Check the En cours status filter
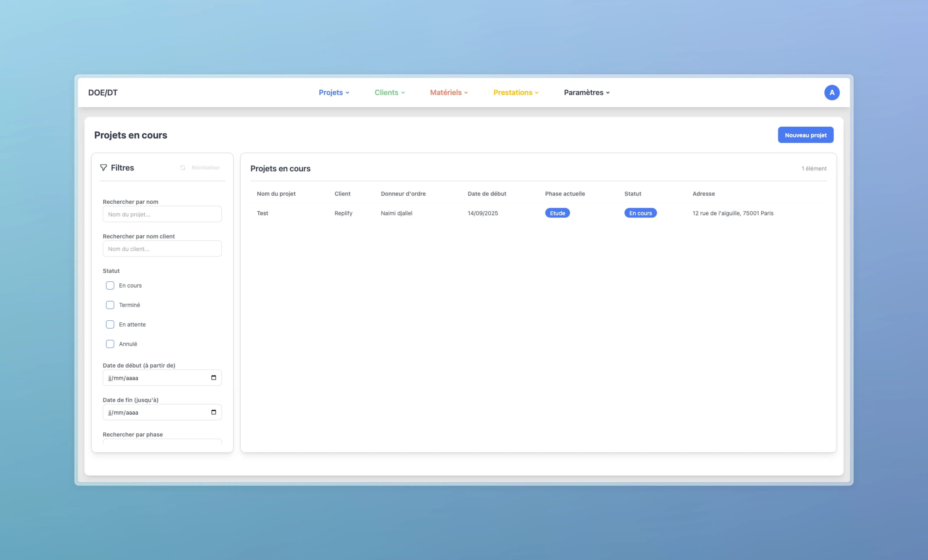Screen dimensions: 928x560 [x=110, y=285]
